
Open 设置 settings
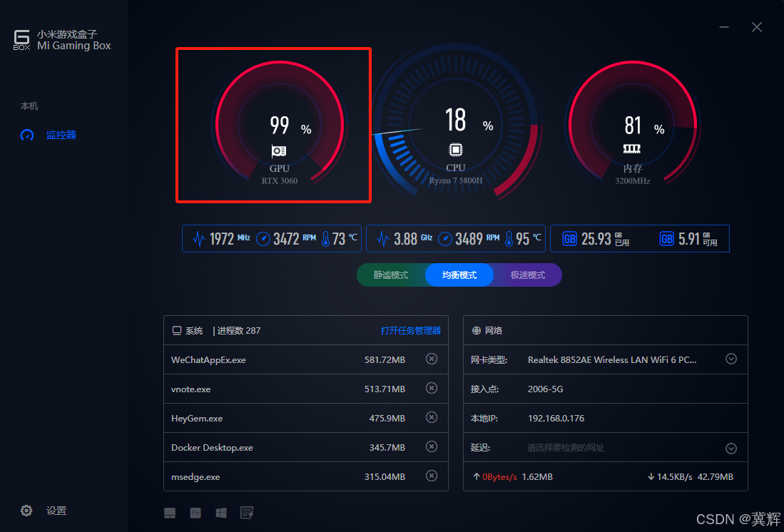pyautogui.click(x=56, y=511)
